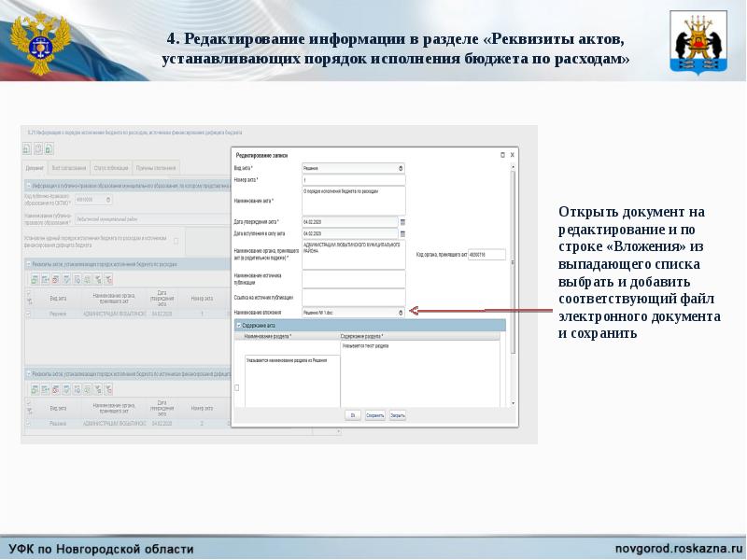747x560 pixels.
Task: Open the «Наименование вложения» attachment dropdown
Action: (x=401, y=312)
